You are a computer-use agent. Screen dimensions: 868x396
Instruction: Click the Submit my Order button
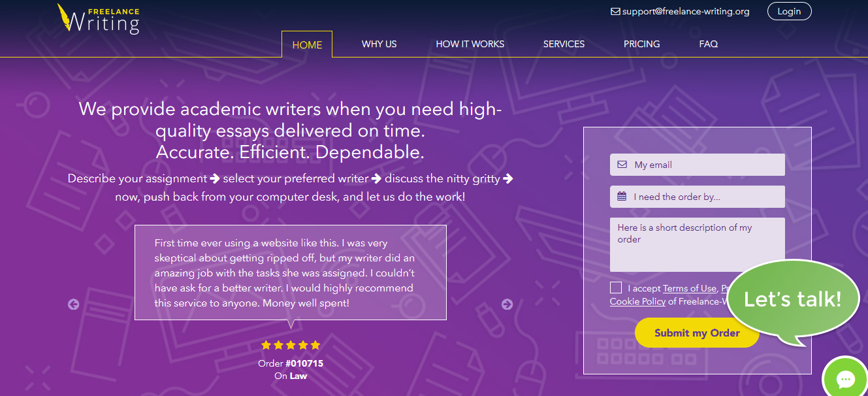coord(697,333)
